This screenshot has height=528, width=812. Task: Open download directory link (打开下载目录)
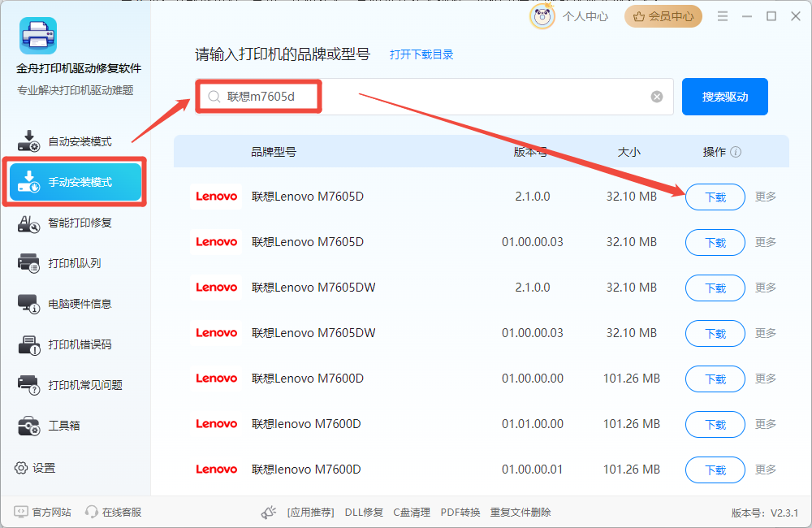pos(421,54)
